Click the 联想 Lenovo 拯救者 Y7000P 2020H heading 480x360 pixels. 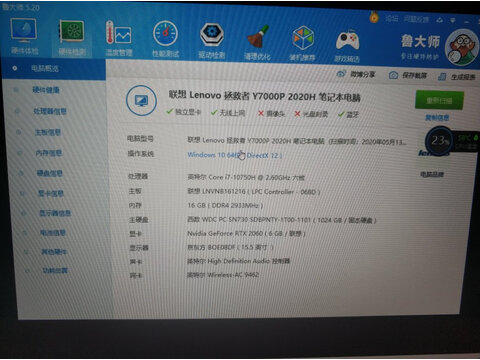pyautogui.click(x=265, y=96)
